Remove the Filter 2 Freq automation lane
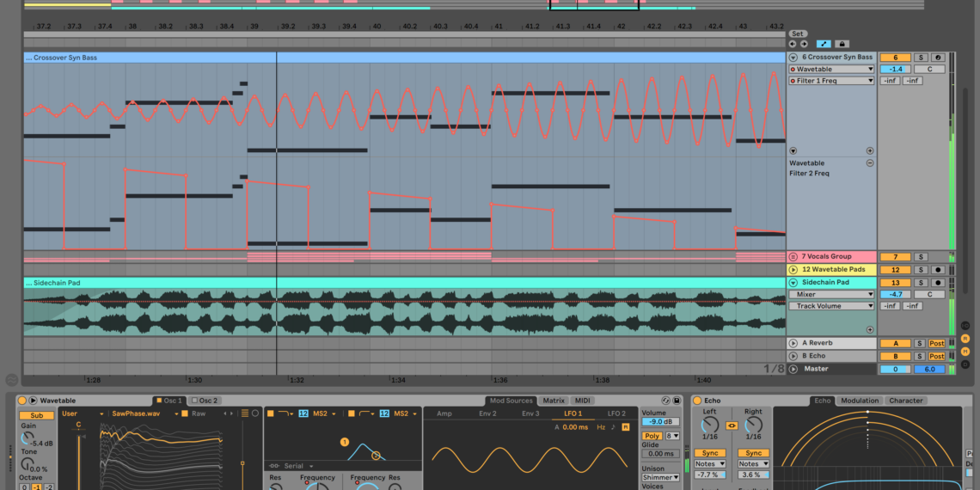980x490 pixels. pyautogui.click(x=869, y=162)
